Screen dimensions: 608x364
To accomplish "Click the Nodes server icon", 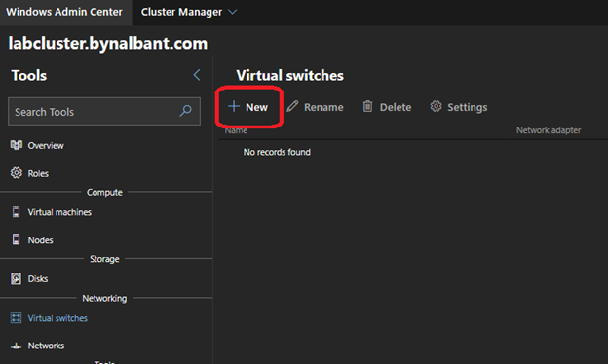I will point(16,239).
